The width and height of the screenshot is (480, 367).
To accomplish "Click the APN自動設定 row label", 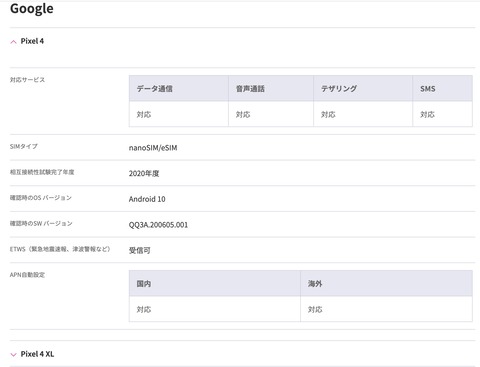I will click(x=27, y=275).
